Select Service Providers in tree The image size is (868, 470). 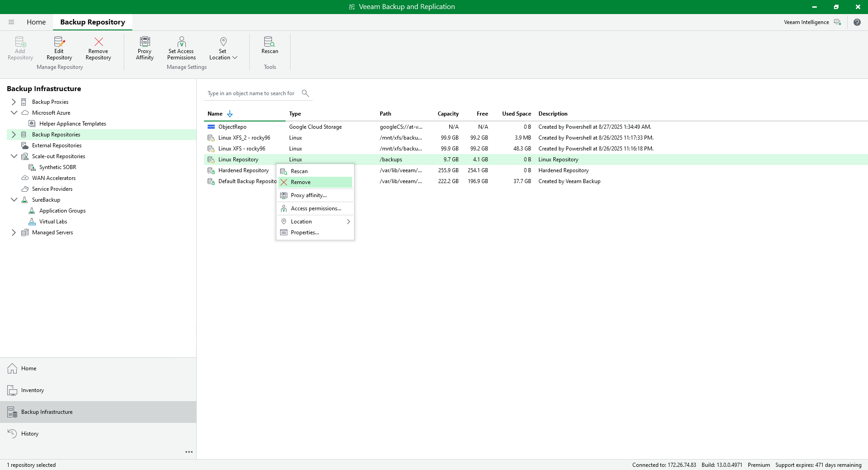pyautogui.click(x=52, y=189)
